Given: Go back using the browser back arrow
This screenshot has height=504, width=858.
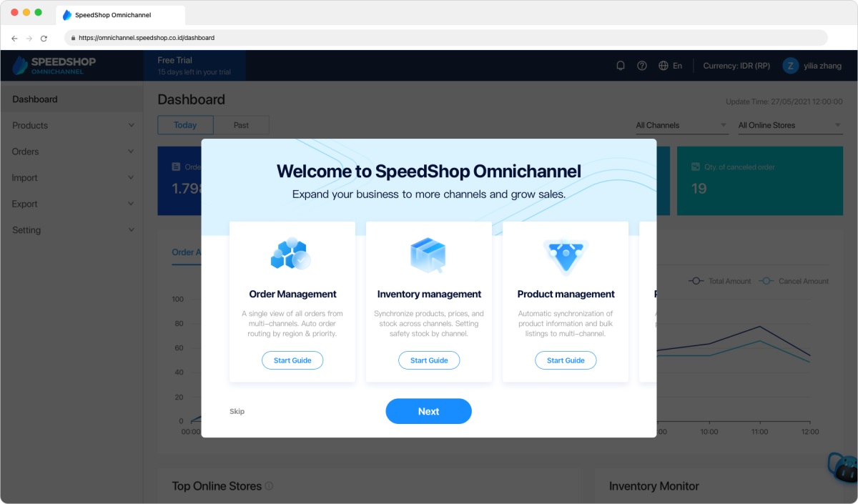Looking at the screenshot, I should tap(14, 39).
